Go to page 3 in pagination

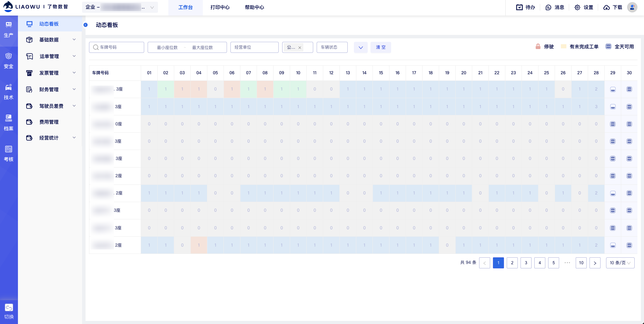click(x=526, y=263)
